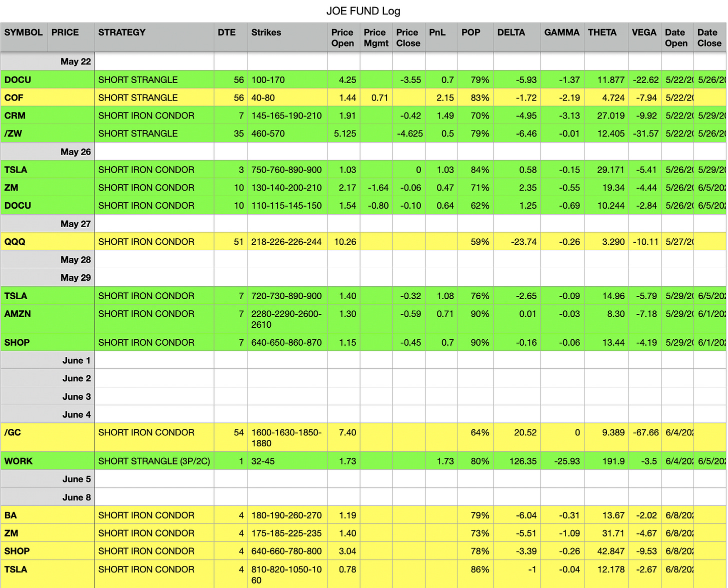
Task: Select the June 8 date row label
Action: point(76,497)
